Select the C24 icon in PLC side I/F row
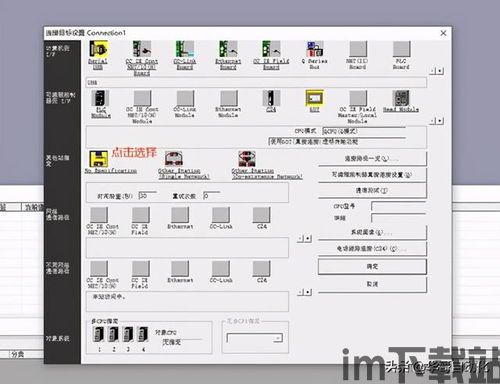Screen dimensions: 500x384 (271, 98)
